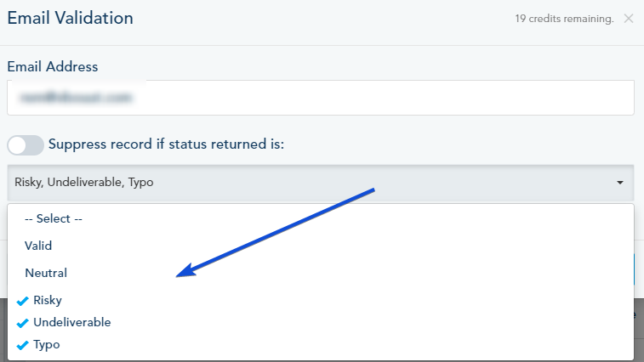
Task: Uncheck the Undeliverable status option
Action: [71, 322]
